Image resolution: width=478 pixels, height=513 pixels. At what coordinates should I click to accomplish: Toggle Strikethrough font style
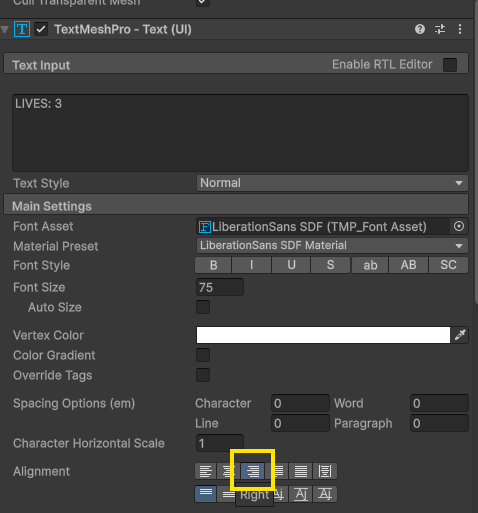coord(330,265)
